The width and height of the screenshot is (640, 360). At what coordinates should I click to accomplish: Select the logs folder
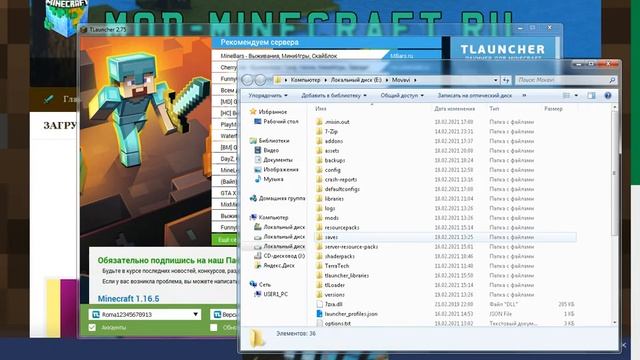(x=330, y=208)
